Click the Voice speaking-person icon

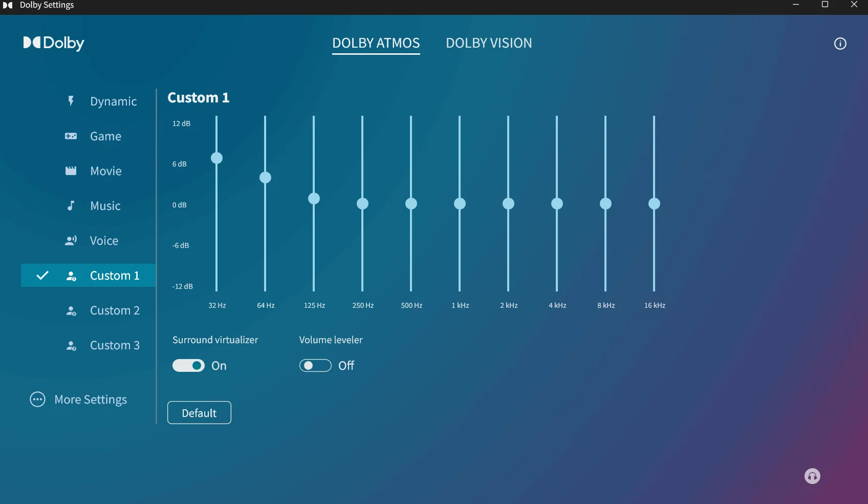coord(71,240)
